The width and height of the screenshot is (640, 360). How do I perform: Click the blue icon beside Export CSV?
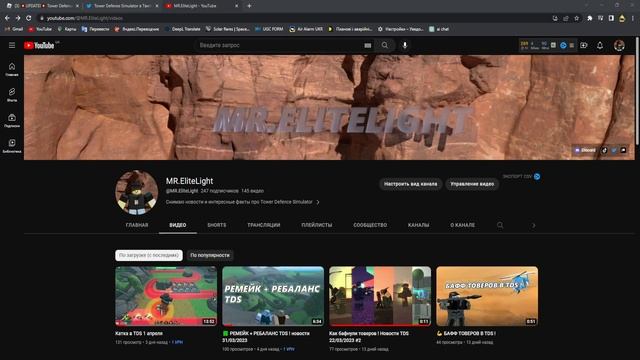pyautogui.click(x=537, y=176)
